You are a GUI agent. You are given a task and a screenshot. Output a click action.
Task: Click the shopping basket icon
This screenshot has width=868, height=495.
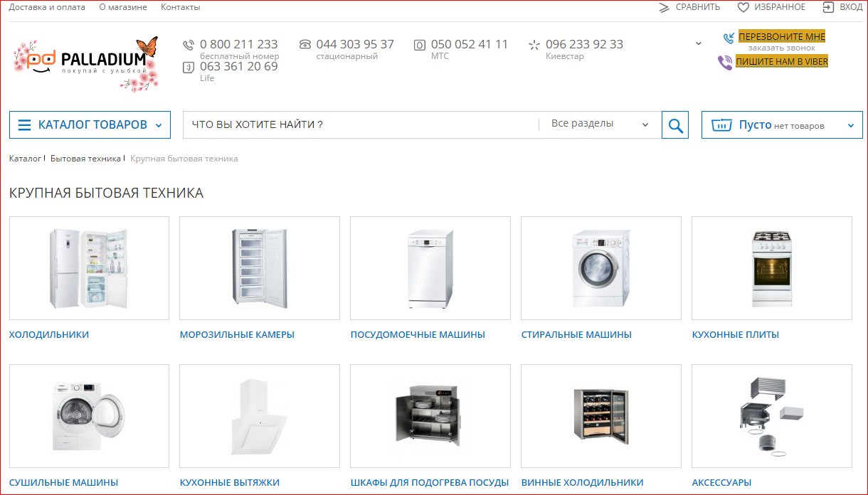pyautogui.click(x=721, y=125)
